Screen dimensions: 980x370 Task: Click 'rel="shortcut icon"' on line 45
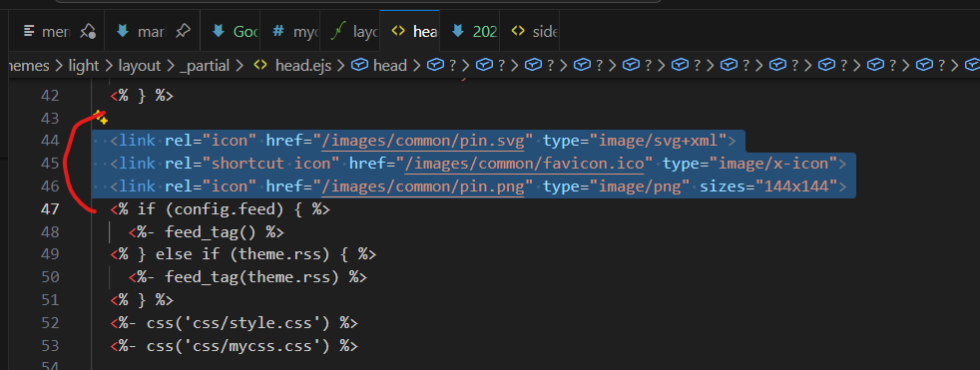252,164
